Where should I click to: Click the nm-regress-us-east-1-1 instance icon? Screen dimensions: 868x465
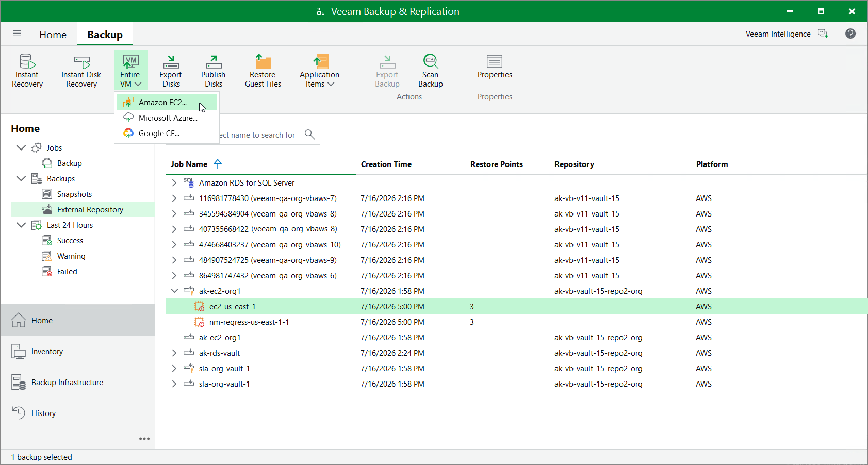(x=199, y=322)
